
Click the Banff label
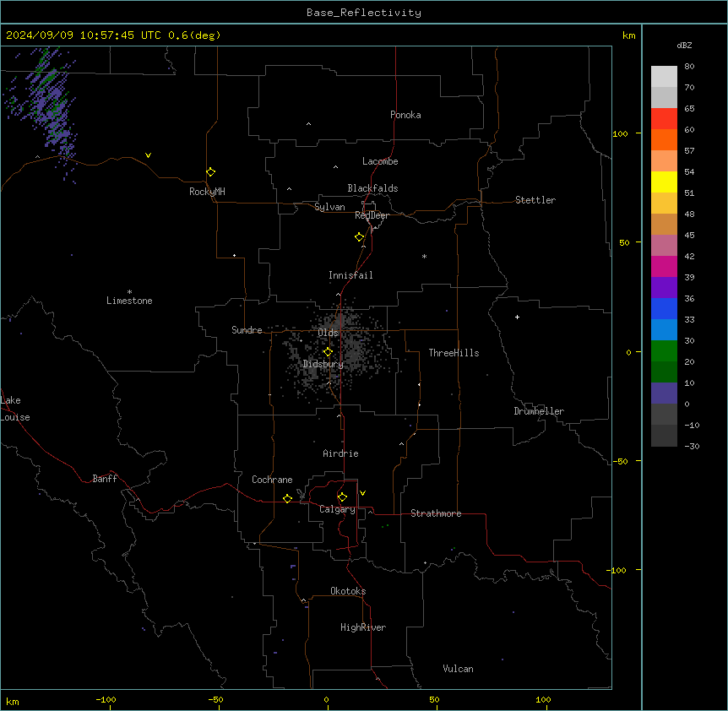point(105,479)
